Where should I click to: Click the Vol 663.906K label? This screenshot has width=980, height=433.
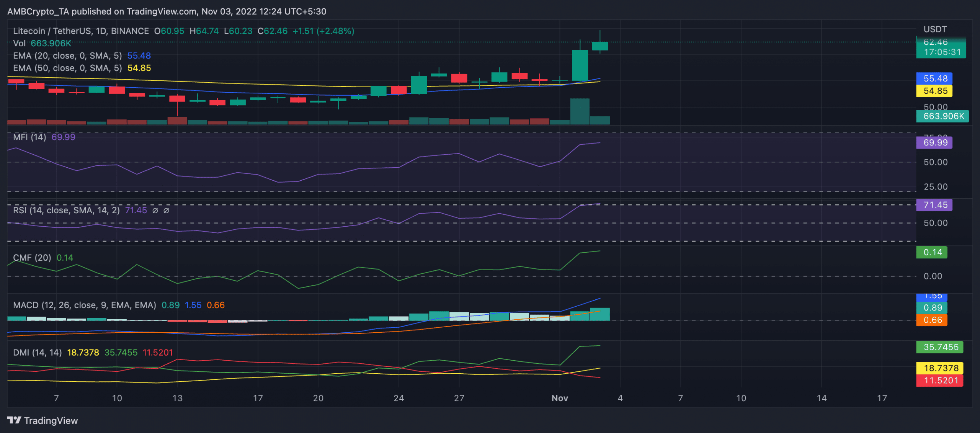pyautogui.click(x=42, y=43)
